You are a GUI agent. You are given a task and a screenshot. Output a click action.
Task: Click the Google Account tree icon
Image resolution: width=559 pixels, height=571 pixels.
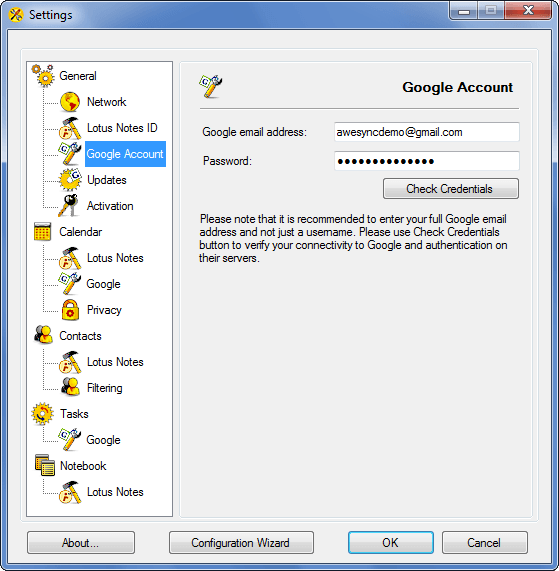point(70,154)
